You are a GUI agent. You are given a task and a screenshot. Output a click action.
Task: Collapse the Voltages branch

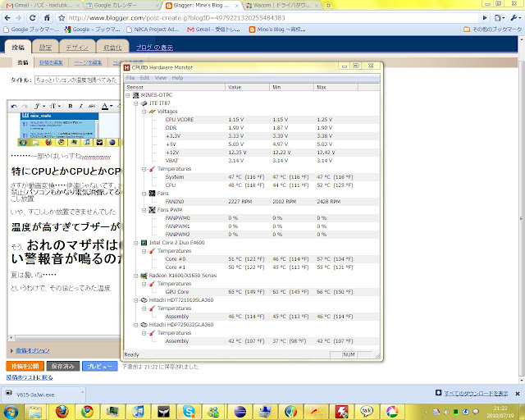(x=144, y=112)
